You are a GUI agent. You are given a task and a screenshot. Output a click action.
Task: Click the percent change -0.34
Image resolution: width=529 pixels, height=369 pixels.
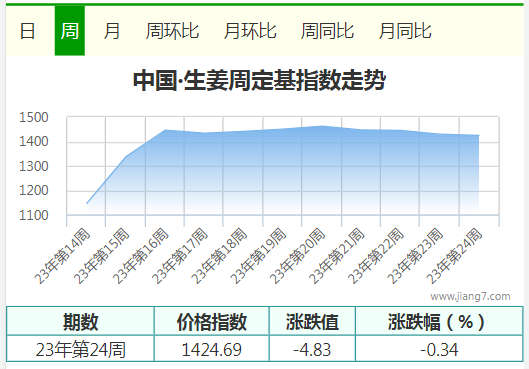(x=439, y=349)
